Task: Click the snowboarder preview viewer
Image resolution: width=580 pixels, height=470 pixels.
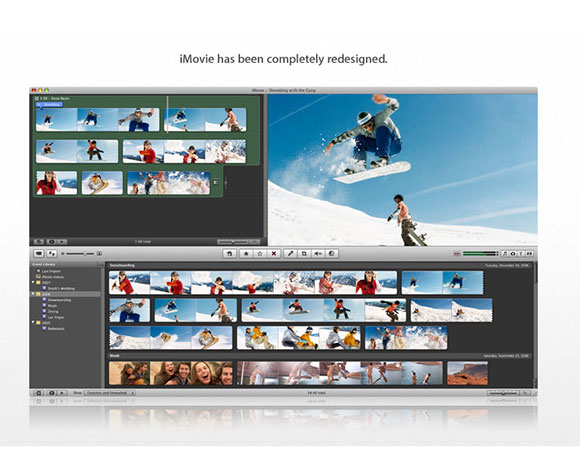Action: coord(402,169)
